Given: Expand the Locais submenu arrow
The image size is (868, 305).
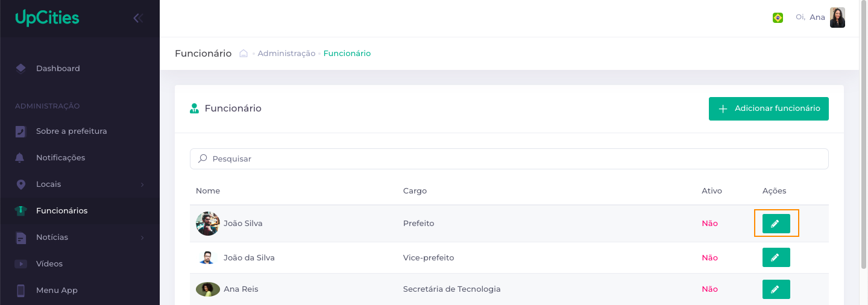Looking at the screenshot, I should pos(142,184).
